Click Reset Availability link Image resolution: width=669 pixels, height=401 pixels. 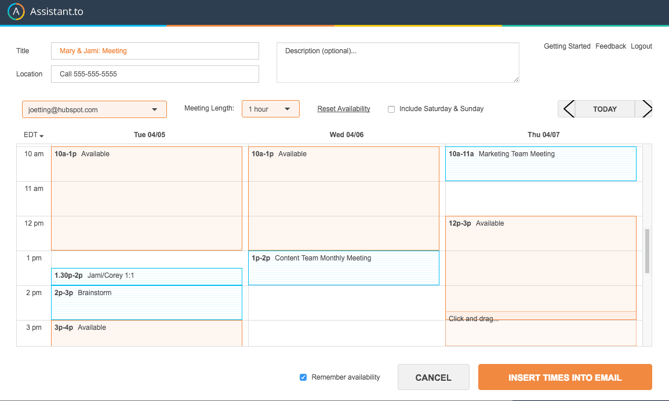coord(343,109)
